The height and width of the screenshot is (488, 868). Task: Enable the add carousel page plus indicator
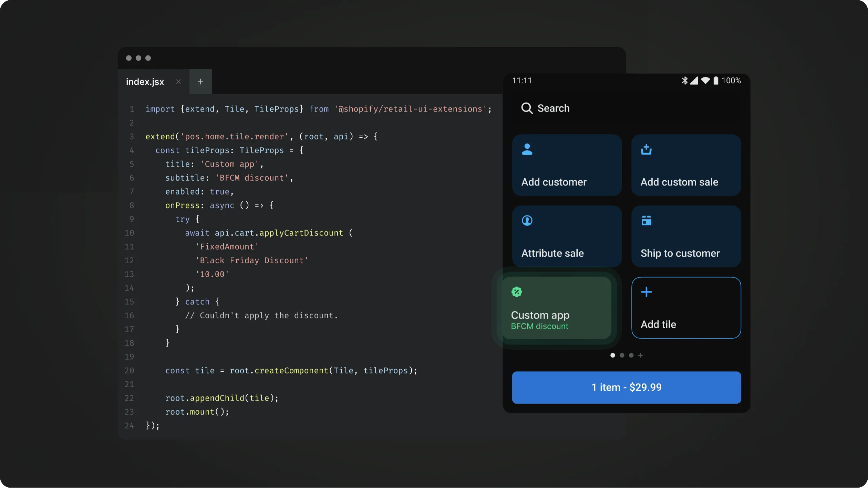tap(640, 355)
